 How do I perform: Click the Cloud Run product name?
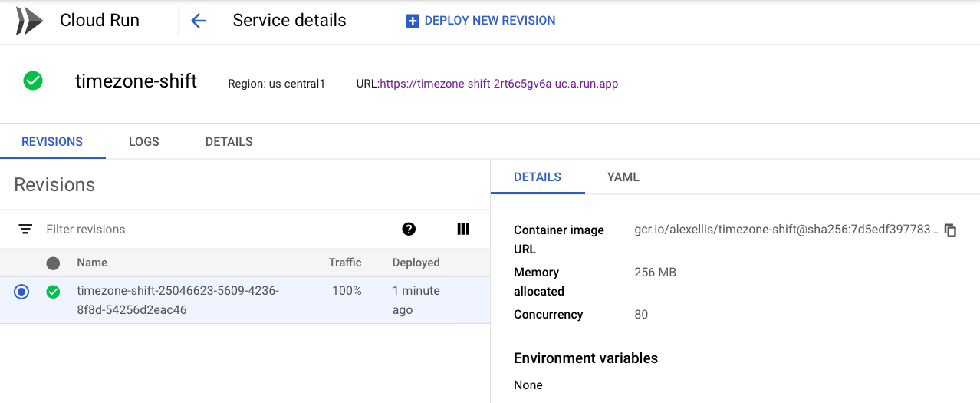coord(100,21)
